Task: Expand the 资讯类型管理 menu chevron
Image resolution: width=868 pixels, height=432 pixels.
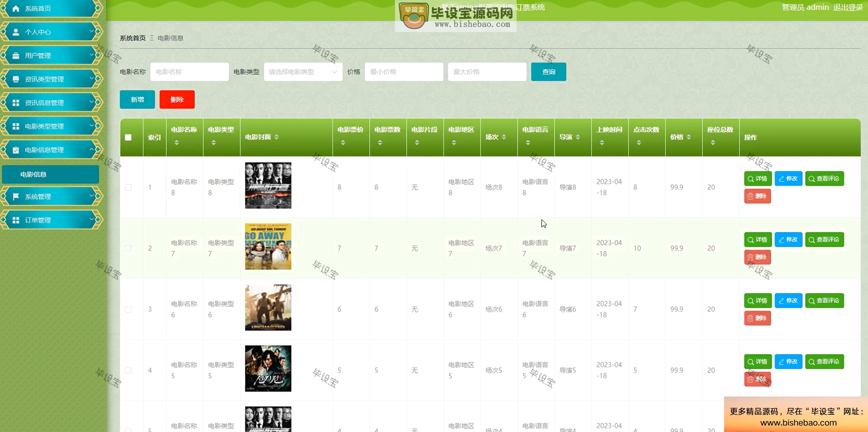Action: point(91,78)
